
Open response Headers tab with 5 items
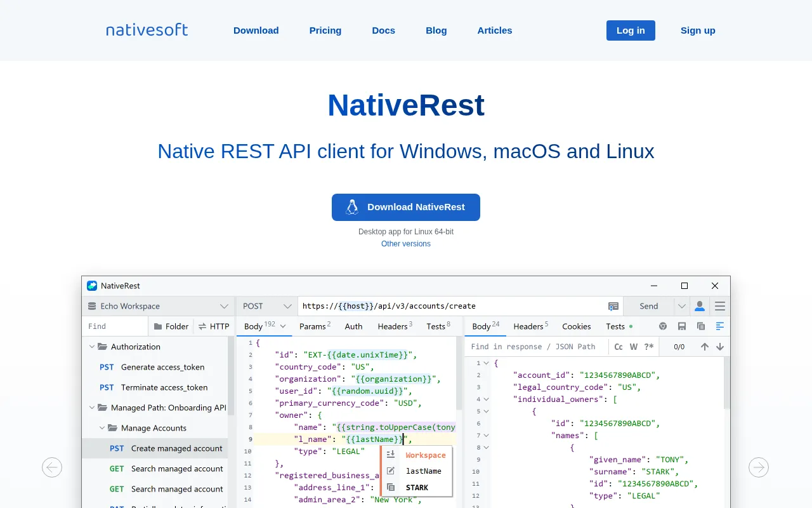click(531, 326)
